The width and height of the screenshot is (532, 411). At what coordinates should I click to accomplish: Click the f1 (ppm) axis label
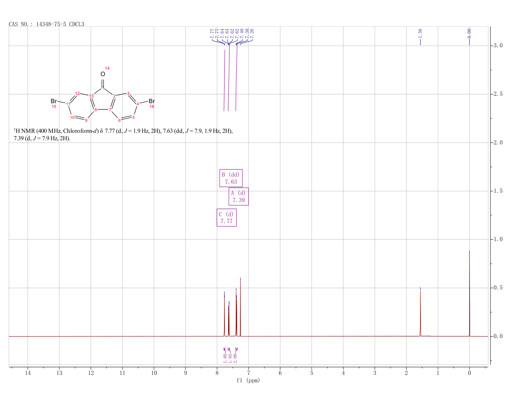pos(248,380)
